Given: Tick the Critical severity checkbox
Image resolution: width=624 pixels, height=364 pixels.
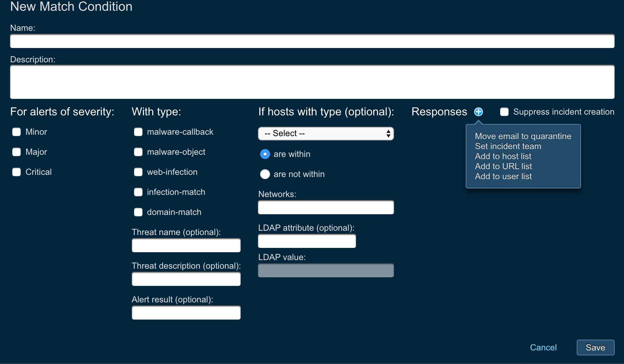Looking at the screenshot, I should 16,172.
